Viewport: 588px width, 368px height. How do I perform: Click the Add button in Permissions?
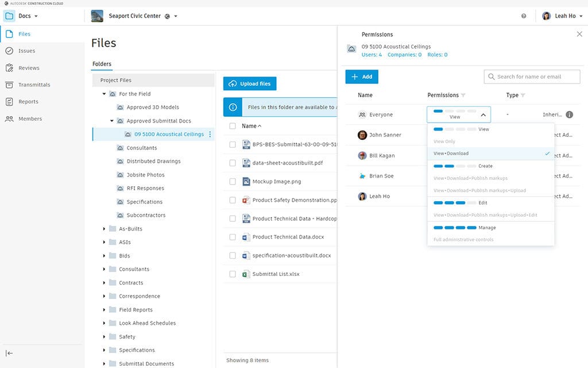tap(362, 76)
